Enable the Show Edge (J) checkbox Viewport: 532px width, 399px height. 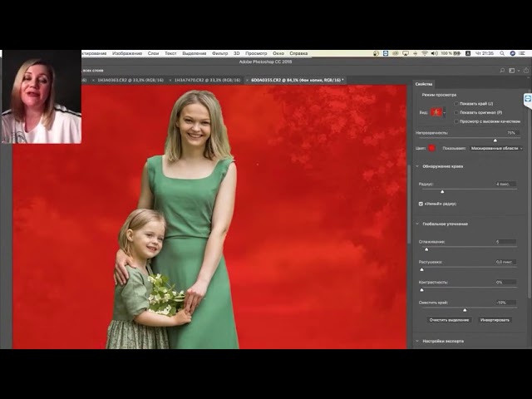click(456, 104)
